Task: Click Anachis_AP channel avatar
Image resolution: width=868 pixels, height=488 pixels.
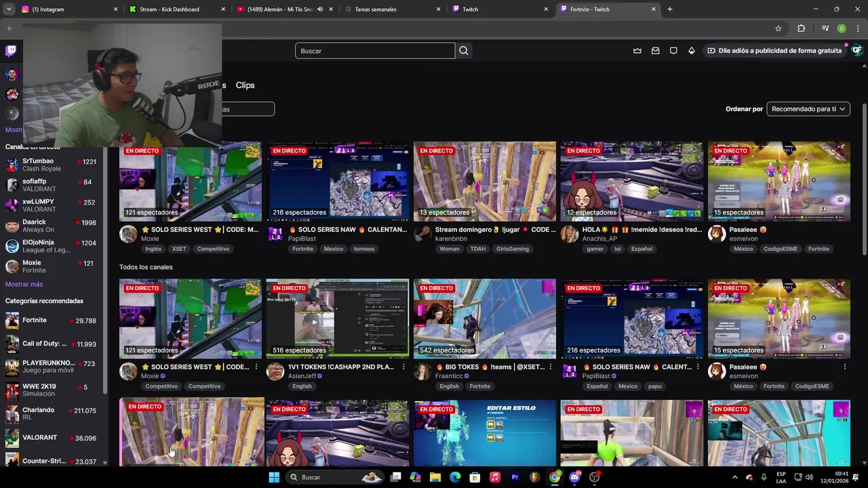Action: tap(570, 234)
